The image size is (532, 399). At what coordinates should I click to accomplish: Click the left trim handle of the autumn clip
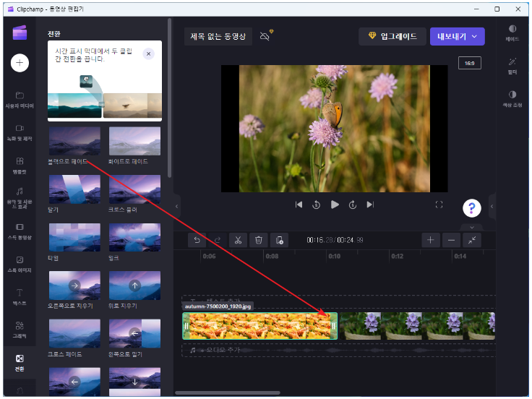[186, 326]
